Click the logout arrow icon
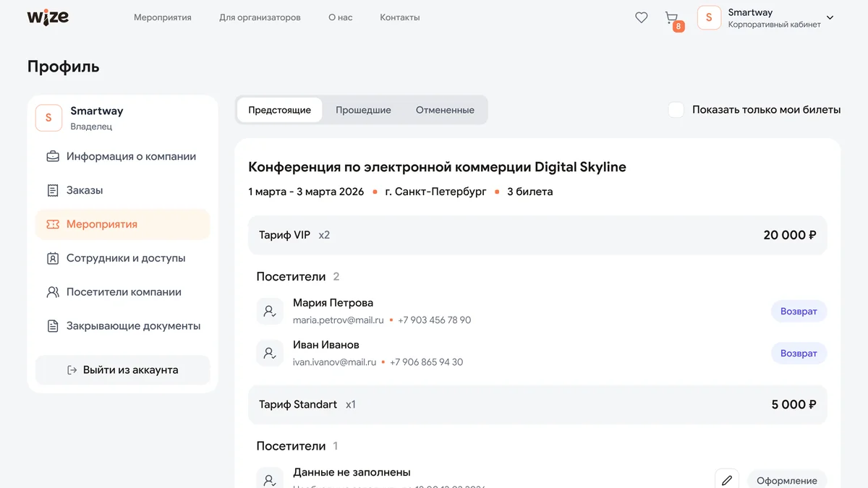 click(x=72, y=369)
